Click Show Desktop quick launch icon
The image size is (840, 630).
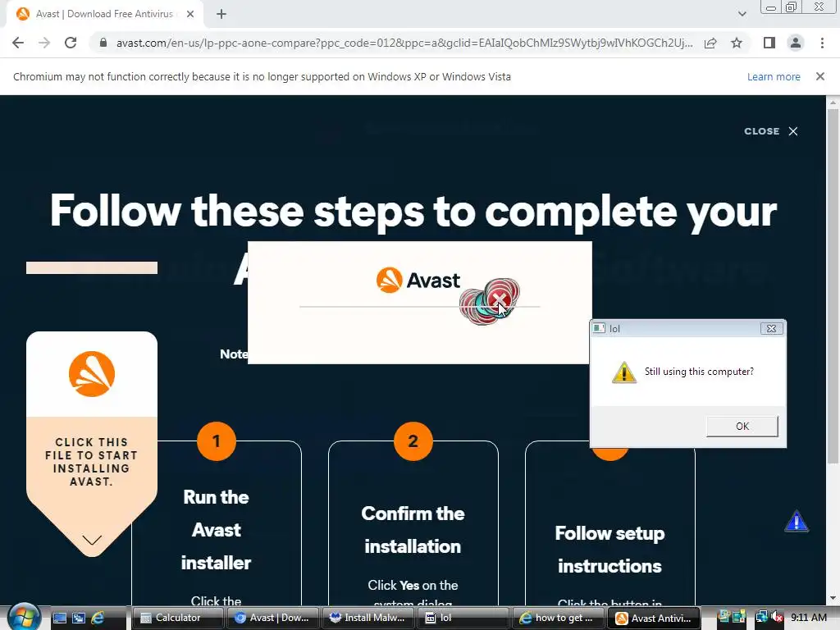click(59, 618)
